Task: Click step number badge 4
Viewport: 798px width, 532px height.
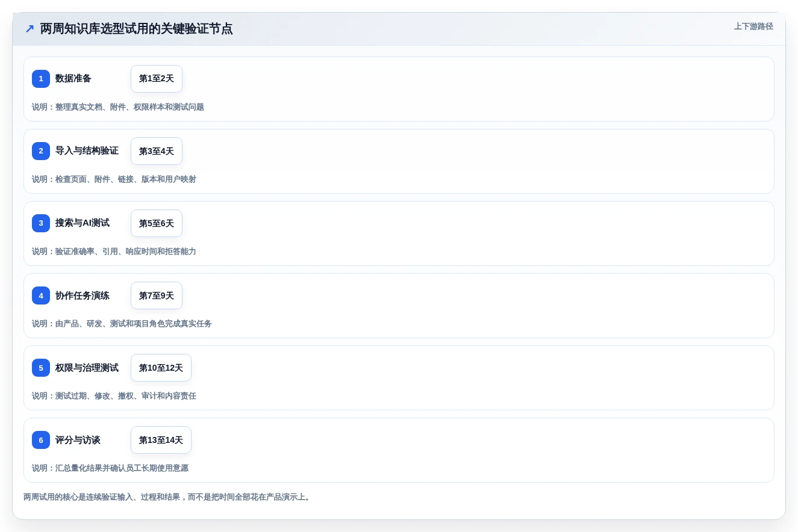Action: [41, 295]
